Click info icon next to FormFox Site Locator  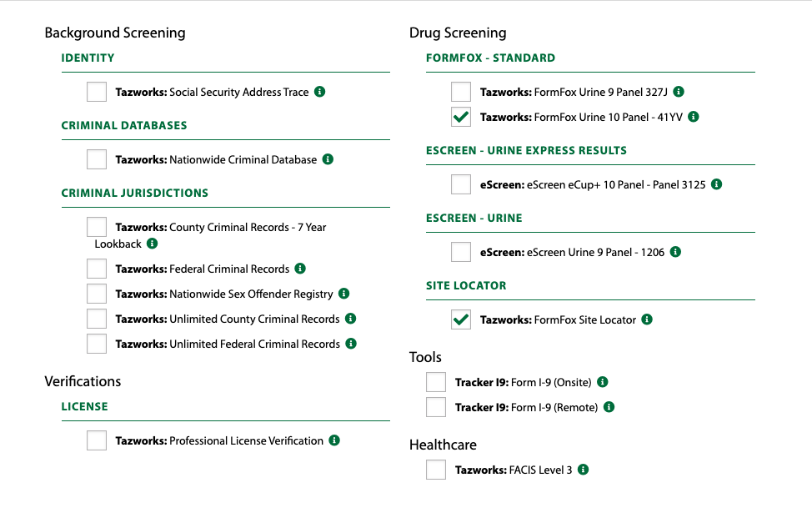[647, 319]
